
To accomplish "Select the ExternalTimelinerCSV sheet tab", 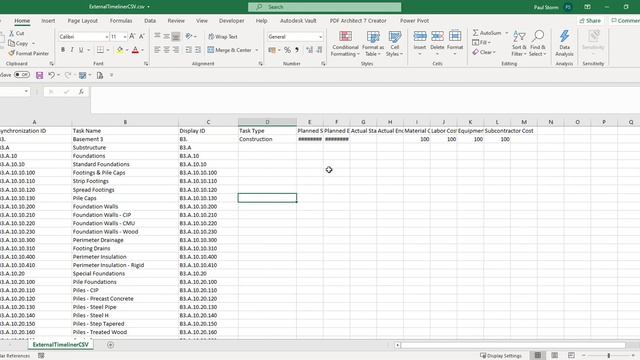I will [60, 344].
